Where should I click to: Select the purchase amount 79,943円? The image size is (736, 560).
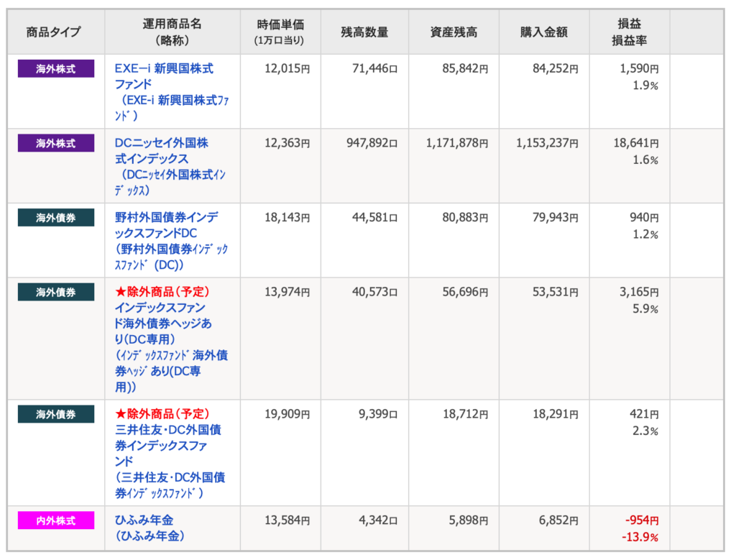click(556, 217)
